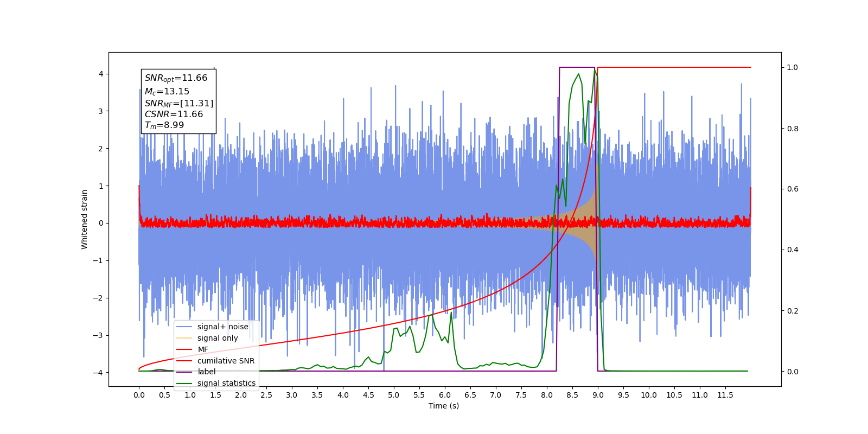Select the −4 tick on the strain axis
The height and width of the screenshot is (434, 868).
pyautogui.click(x=97, y=373)
